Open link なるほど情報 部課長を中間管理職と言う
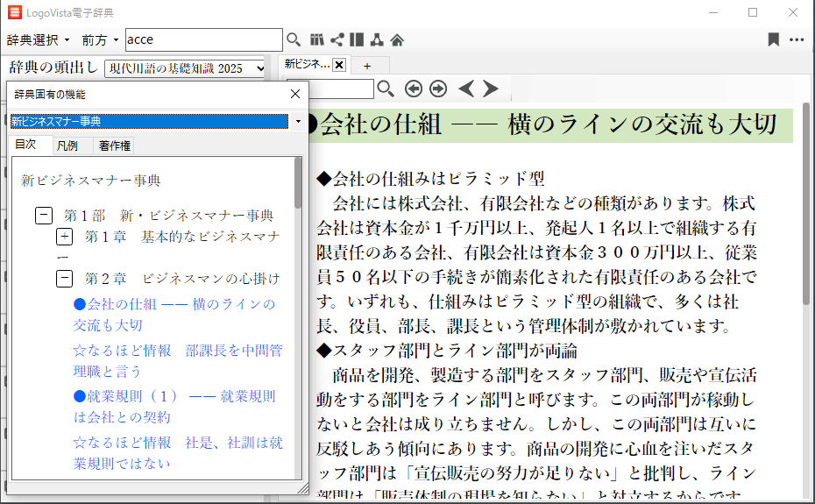This screenshot has height=504, width=815. point(178,360)
